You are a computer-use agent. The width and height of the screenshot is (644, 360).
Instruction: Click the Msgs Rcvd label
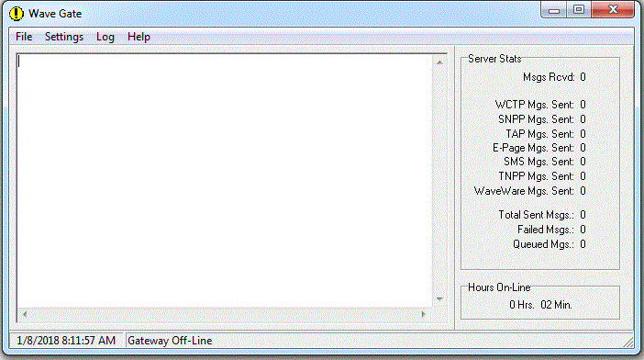pos(549,77)
